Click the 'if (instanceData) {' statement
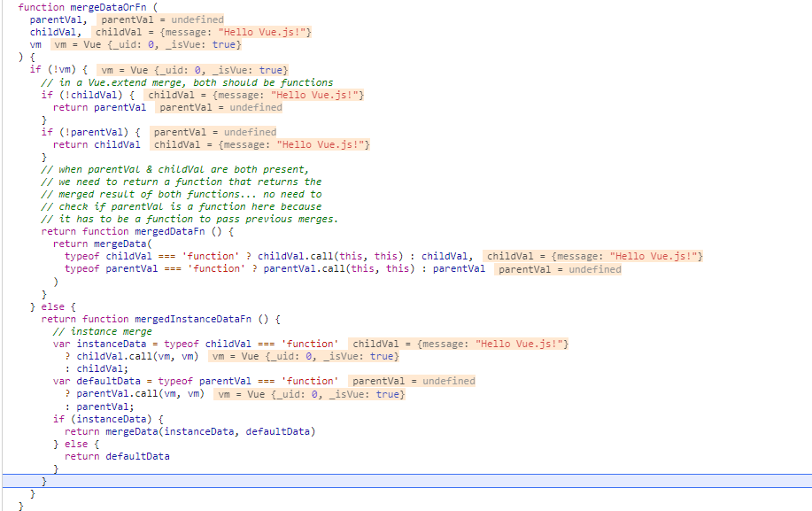Image resolution: width=812 pixels, height=511 pixels. click(x=108, y=419)
